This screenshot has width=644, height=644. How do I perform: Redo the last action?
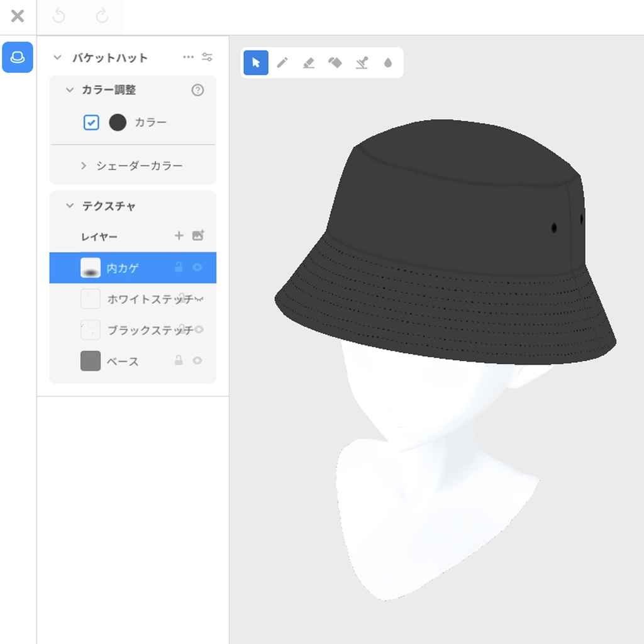[102, 16]
